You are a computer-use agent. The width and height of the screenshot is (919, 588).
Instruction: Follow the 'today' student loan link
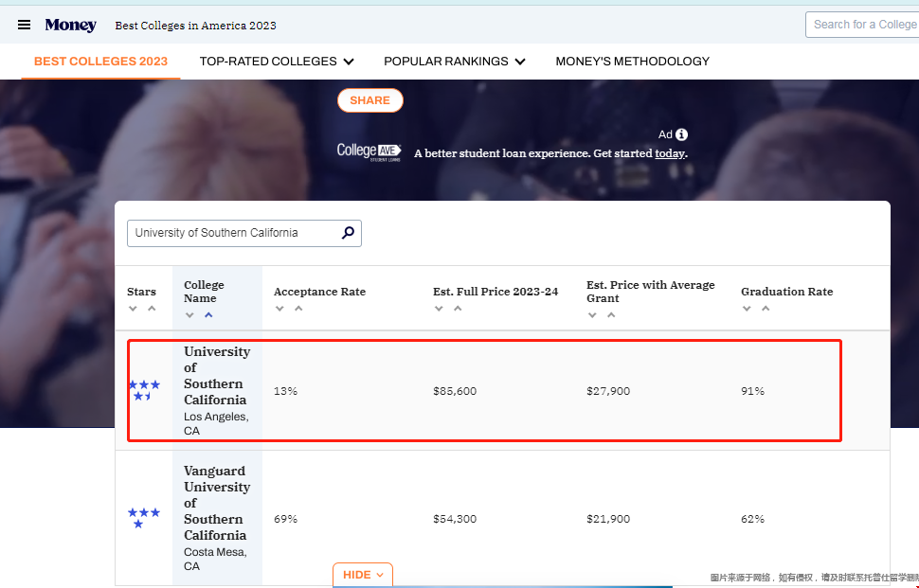pyautogui.click(x=669, y=153)
